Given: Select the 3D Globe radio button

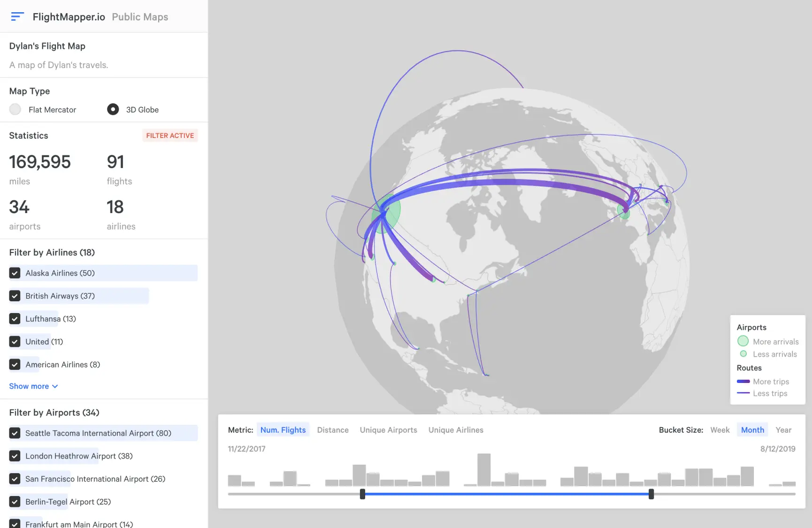Looking at the screenshot, I should [113, 109].
